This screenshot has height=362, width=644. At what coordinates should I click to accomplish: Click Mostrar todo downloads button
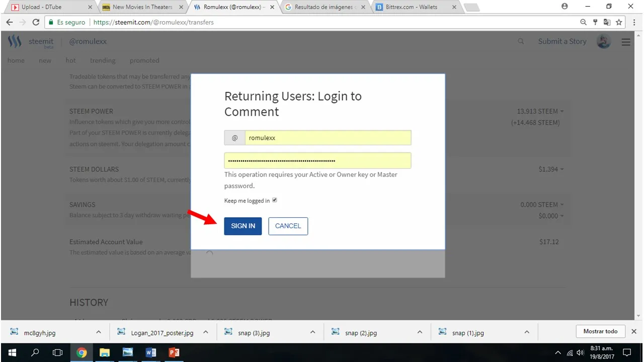click(600, 331)
